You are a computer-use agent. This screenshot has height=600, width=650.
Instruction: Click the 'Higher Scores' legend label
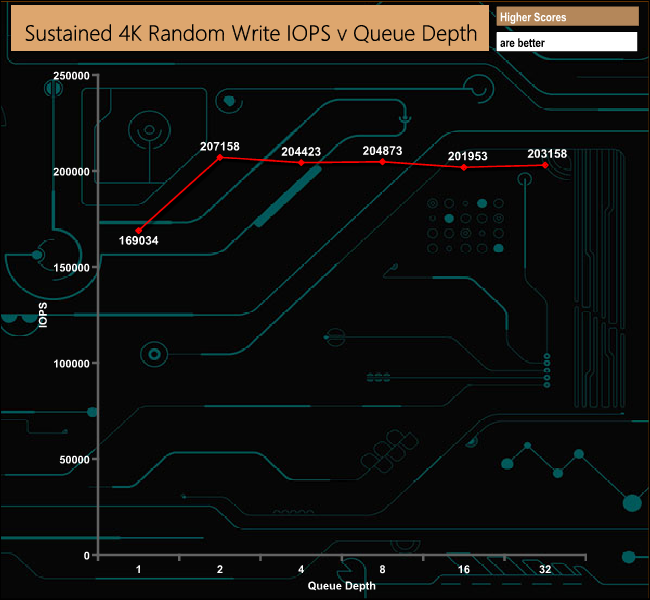pos(533,17)
